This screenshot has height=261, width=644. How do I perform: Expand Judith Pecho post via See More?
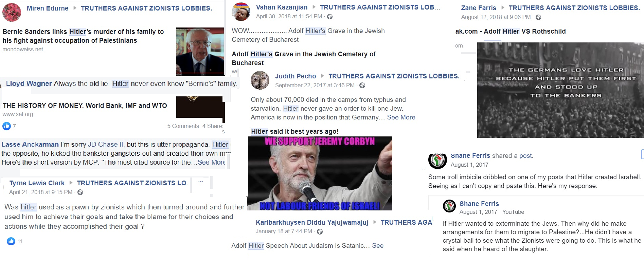point(401,117)
